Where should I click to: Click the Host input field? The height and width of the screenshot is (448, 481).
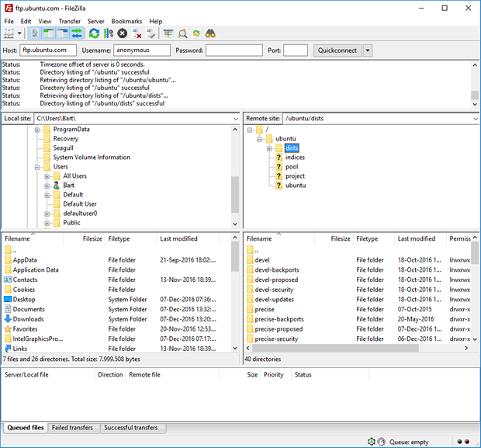[48, 50]
